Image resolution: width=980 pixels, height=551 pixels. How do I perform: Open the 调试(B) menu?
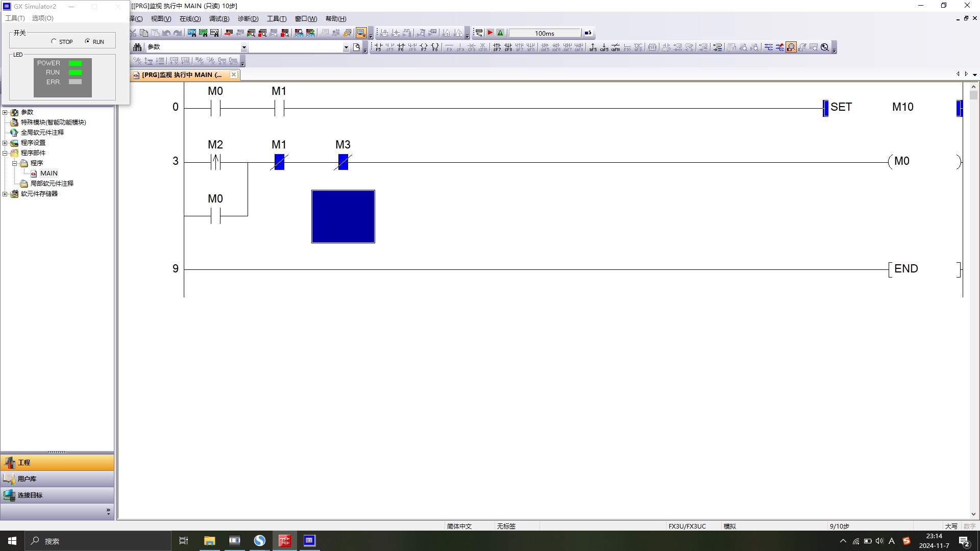click(x=219, y=19)
